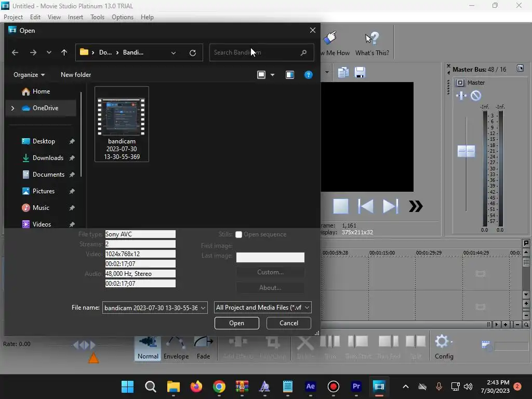
Task: Expand the OneDrive tree node
Action: [x=12, y=108]
